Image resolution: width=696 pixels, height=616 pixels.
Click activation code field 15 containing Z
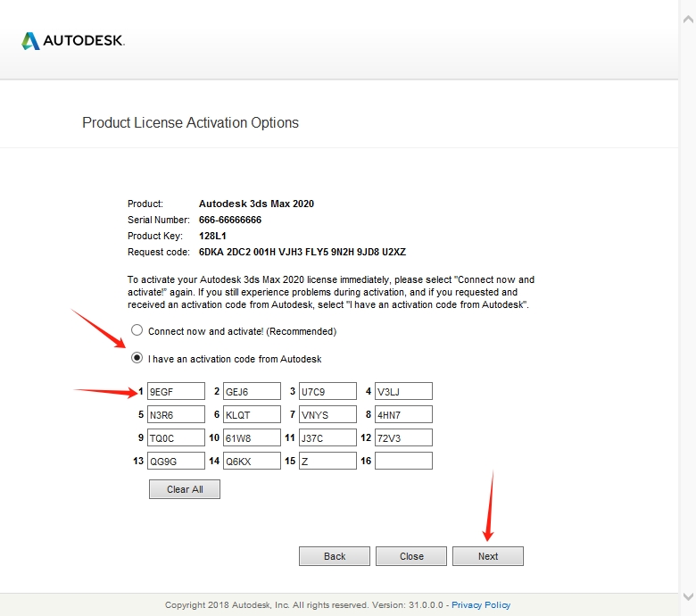tap(327, 461)
